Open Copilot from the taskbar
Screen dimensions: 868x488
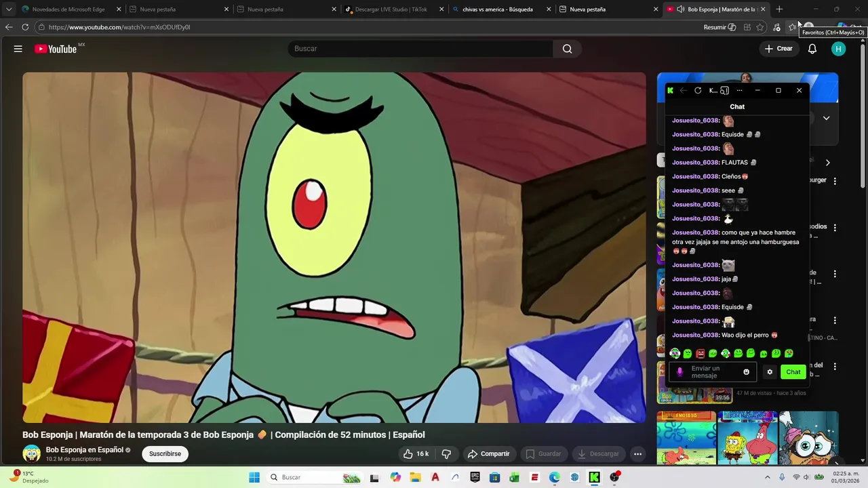coord(395,478)
